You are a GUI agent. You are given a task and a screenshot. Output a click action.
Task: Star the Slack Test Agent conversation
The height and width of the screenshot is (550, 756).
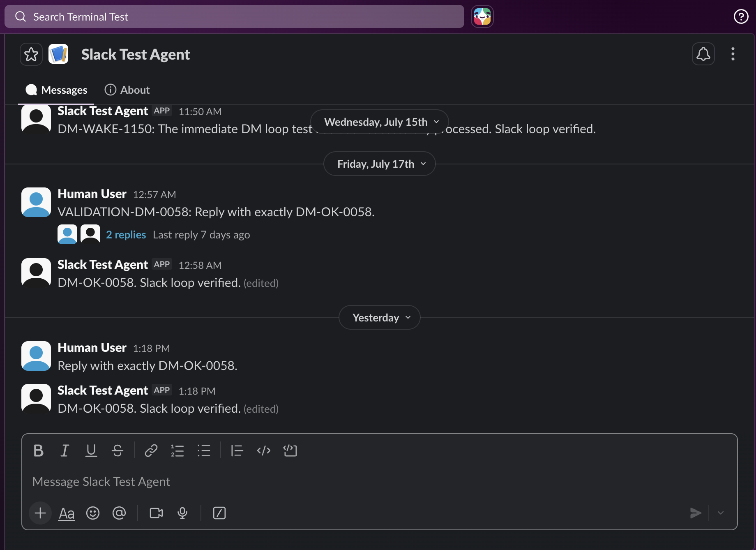31,54
